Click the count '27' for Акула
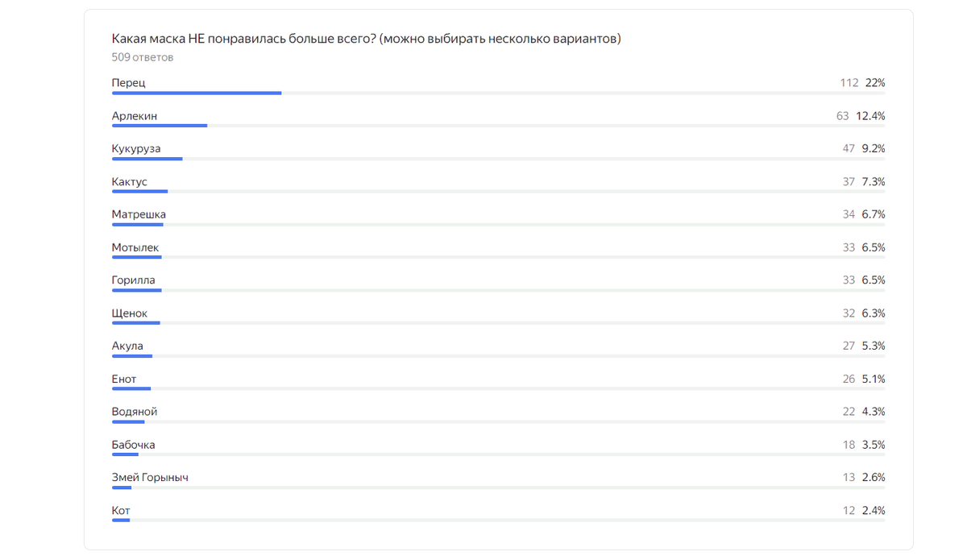The width and height of the screenshot is (967, 560). pyautogui.click(x=849, y=346)
